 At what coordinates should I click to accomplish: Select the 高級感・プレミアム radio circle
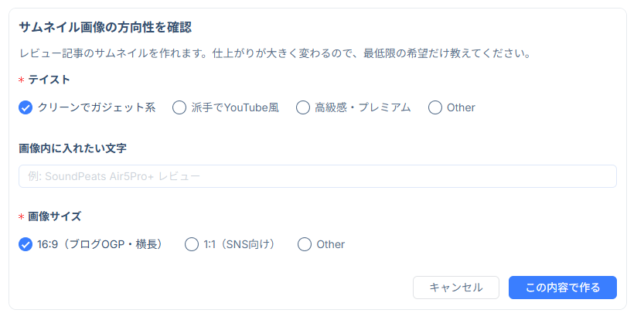pyautogui.click(x=303, y=107)
